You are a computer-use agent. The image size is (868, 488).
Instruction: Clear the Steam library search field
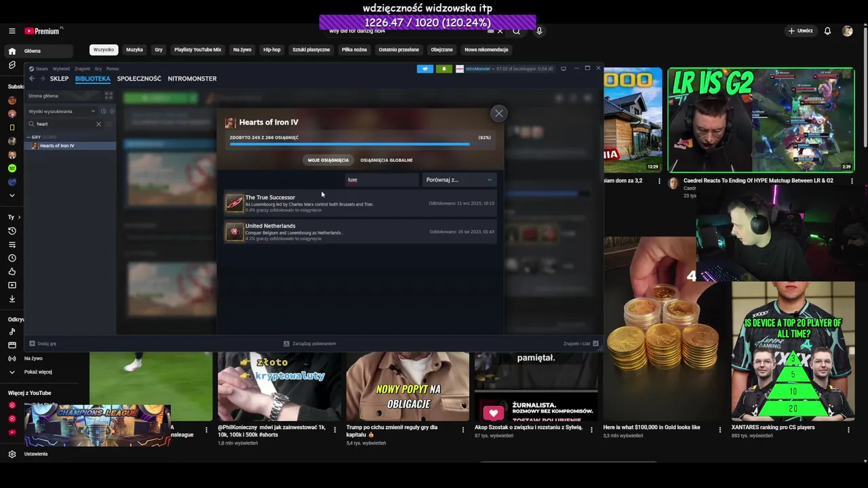(x=98, y=124)
